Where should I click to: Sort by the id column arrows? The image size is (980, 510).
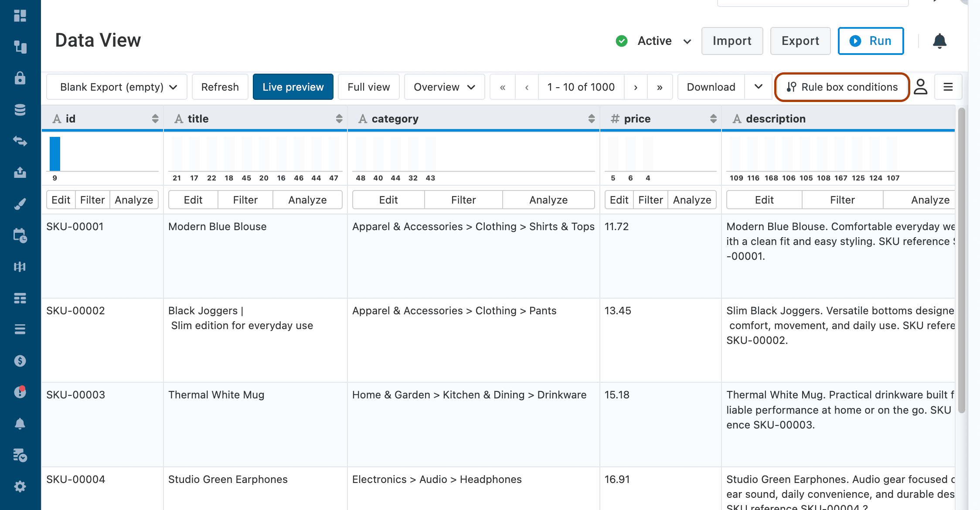(x=155, y=119)
